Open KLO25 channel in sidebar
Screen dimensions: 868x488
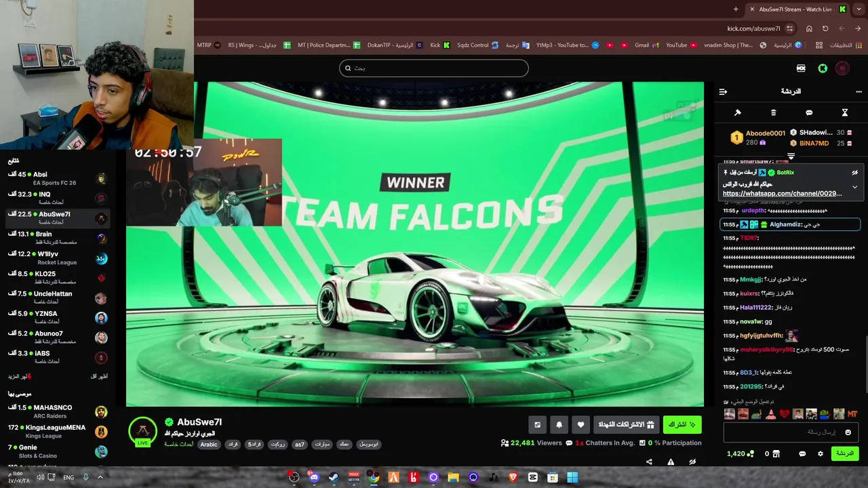coord(58,278)
